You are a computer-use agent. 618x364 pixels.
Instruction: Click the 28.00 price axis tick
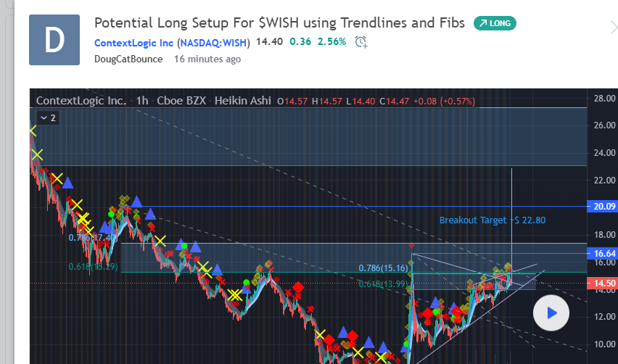[x=605, y=99]
